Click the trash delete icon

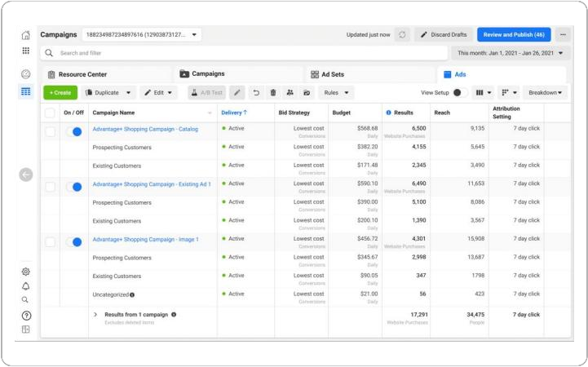(x=273, y=93)
